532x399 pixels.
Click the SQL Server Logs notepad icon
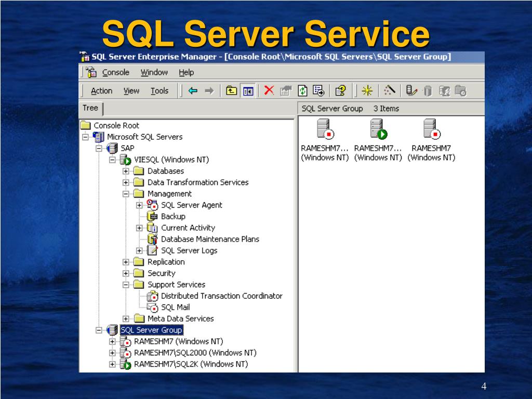(x=152, y=250)
